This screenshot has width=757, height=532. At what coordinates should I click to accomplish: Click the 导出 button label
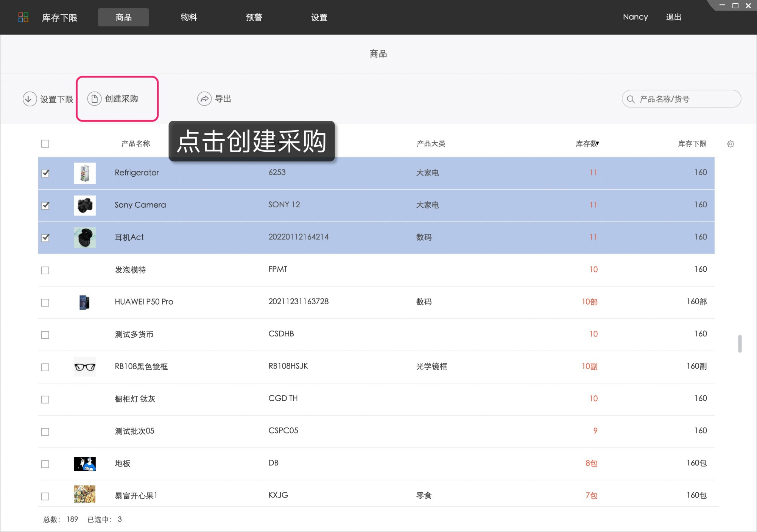click(223, 99)
